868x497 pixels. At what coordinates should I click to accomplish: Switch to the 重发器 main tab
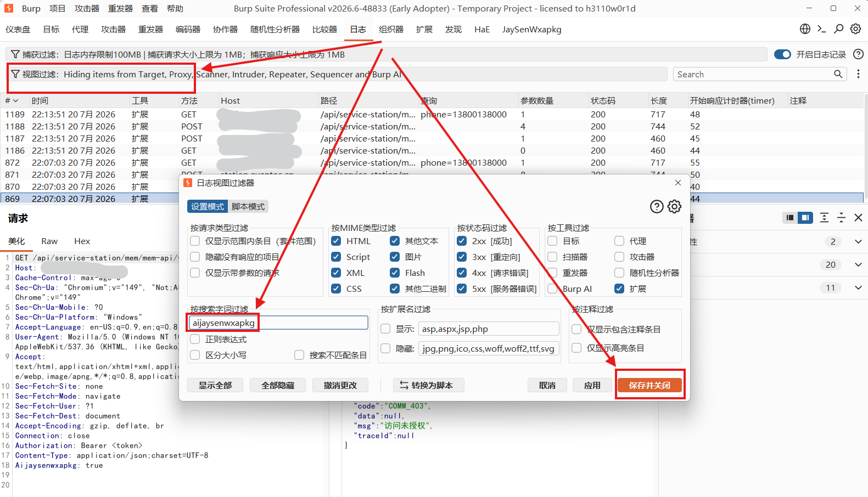point(150,29)
